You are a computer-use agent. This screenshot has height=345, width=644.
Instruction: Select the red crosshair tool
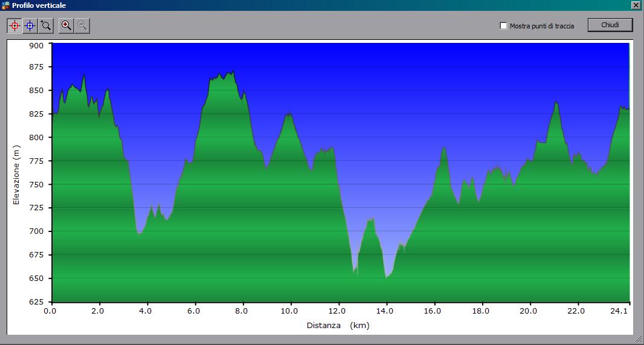coord(14,25)
